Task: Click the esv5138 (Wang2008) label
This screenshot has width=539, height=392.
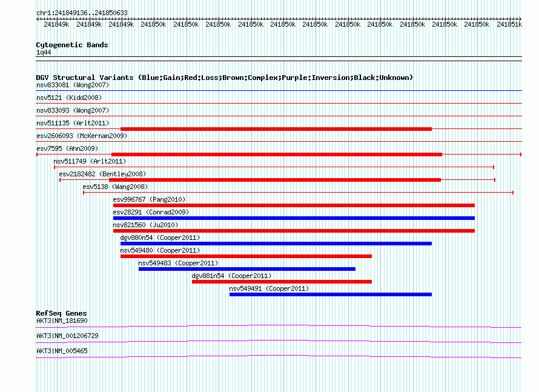Action: (x=115, y=187)
